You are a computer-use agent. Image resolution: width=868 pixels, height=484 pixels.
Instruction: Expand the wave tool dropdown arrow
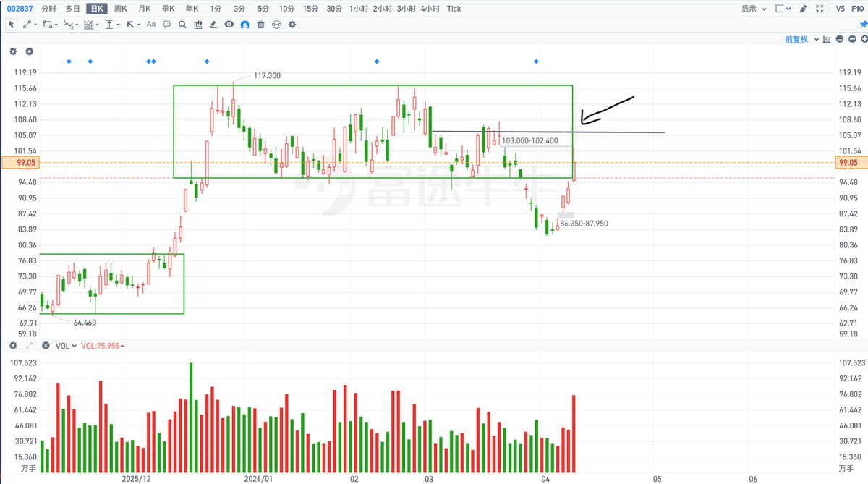click(x=77, y=25)
